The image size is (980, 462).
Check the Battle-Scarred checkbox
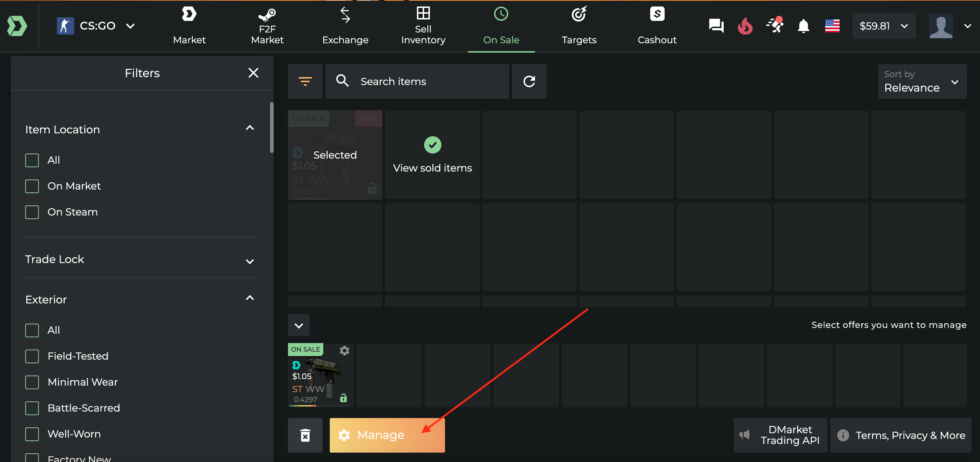click(32, 408)
